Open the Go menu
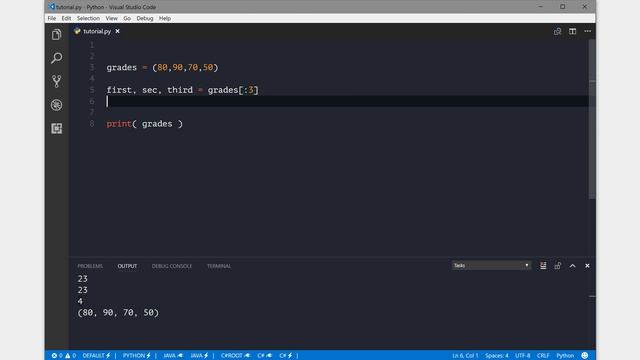Image resolution: width=640 pixels, height=360 pixels. [x=127, y=18]
